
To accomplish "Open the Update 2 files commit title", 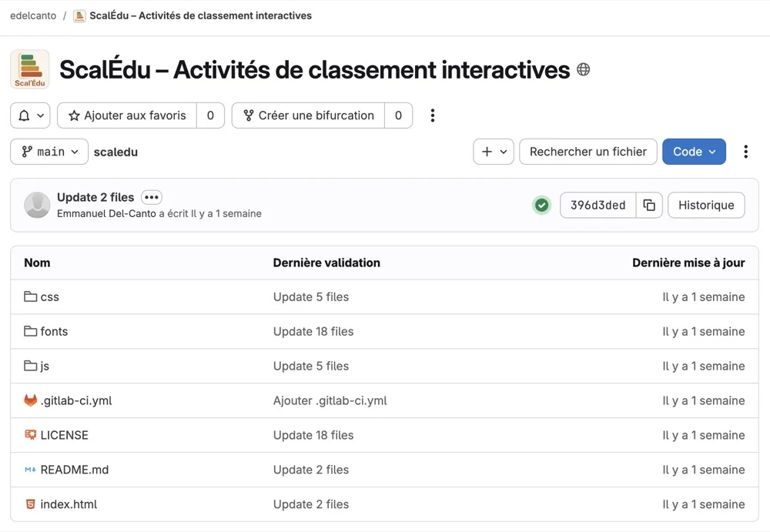I will [95, 197].
